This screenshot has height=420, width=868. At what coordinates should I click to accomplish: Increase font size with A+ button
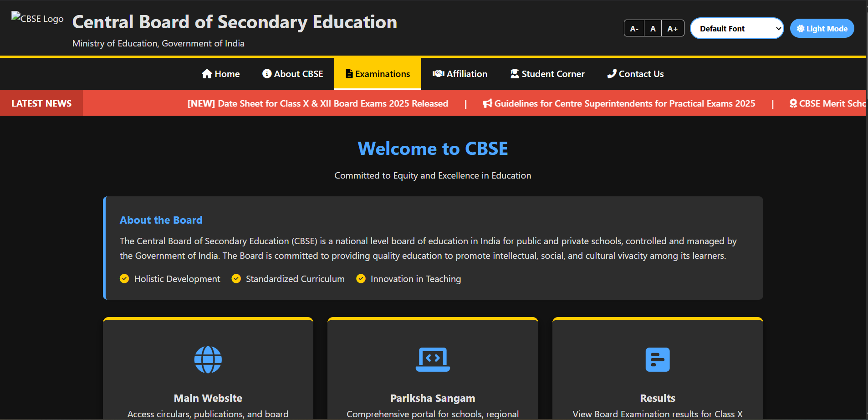click(673, 28)
